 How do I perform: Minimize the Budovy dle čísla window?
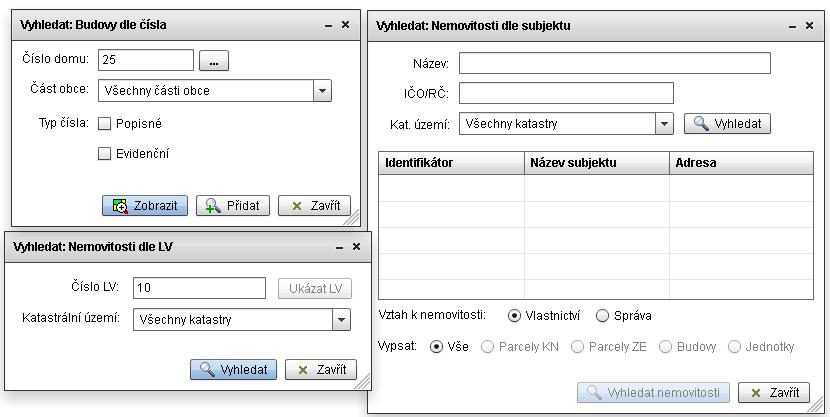click(328, 25)
